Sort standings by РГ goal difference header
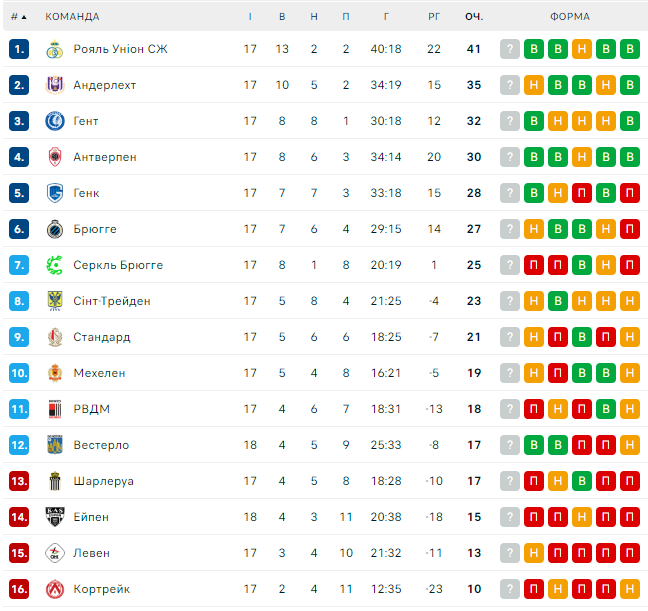This screenshot has height=611, width=648. [x=434, y=17]
